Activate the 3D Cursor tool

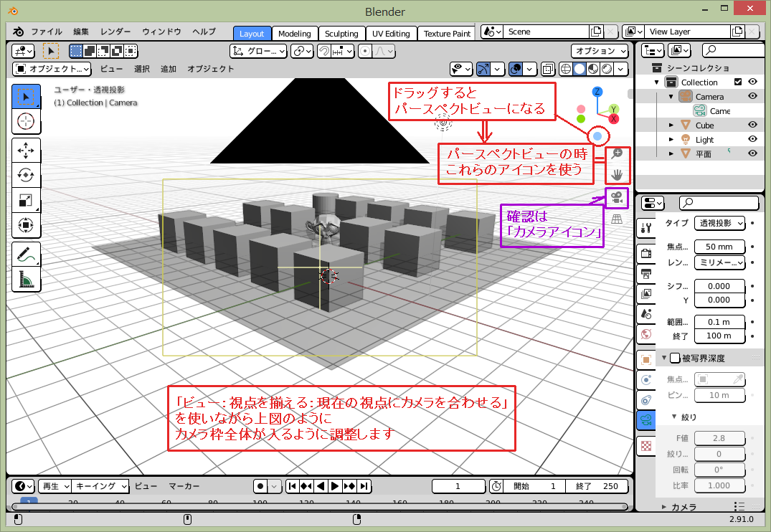[x=26, y=121]
